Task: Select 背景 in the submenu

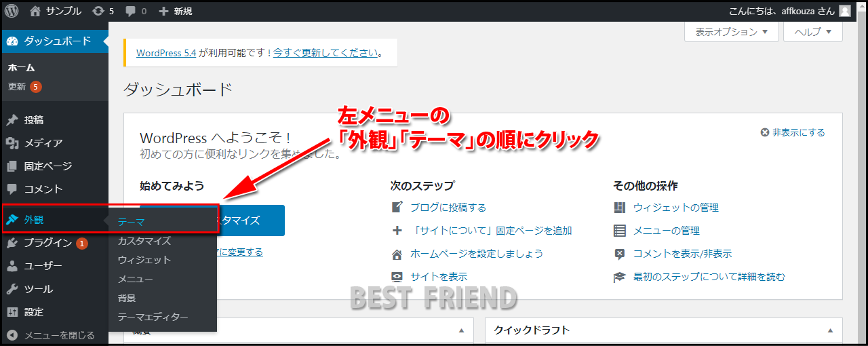Action: click(127, 298)
